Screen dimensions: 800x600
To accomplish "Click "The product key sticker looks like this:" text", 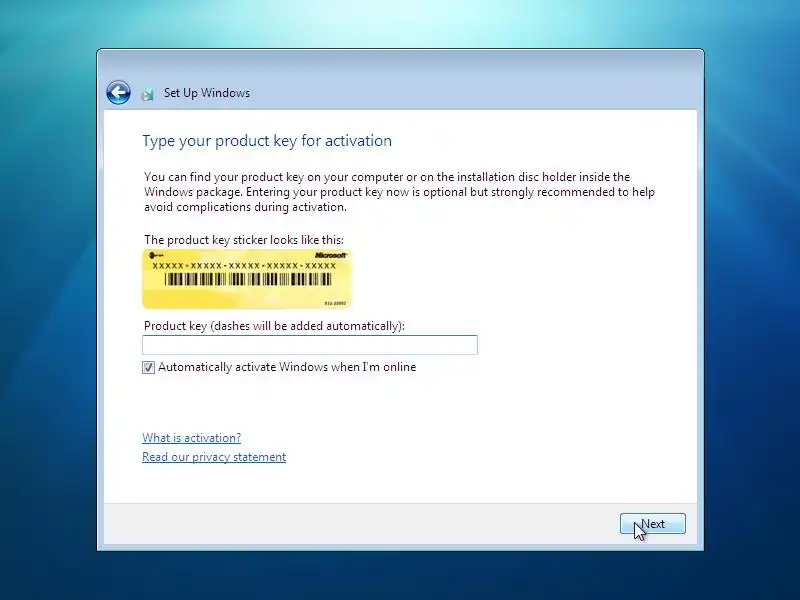I will click(x=244, y=240).
